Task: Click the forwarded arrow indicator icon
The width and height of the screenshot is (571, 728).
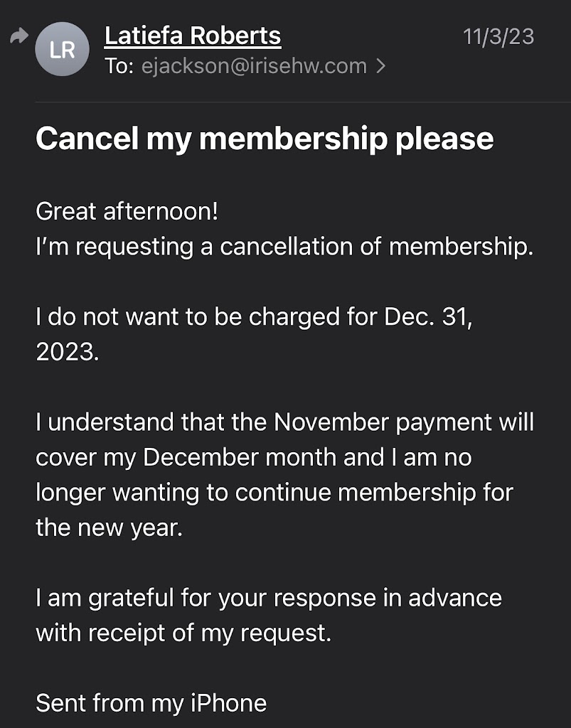Action: 18,36
